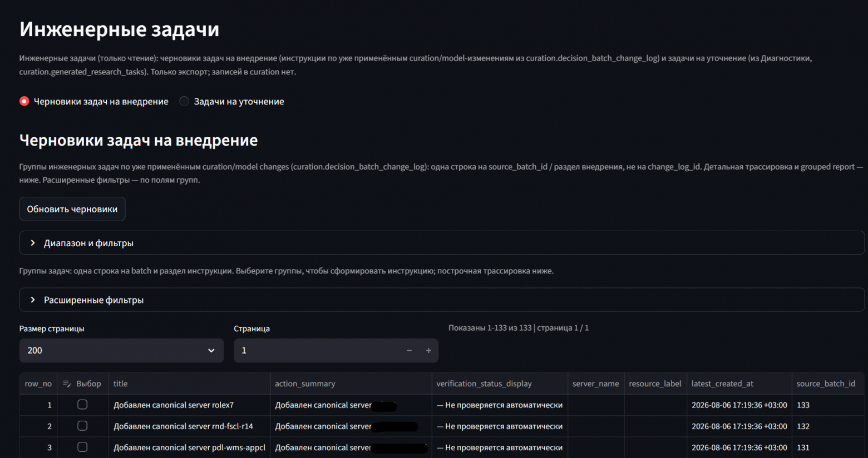Click title cell 'Добавлен canonical server rnd-fscl-r14'

(189, 426)
